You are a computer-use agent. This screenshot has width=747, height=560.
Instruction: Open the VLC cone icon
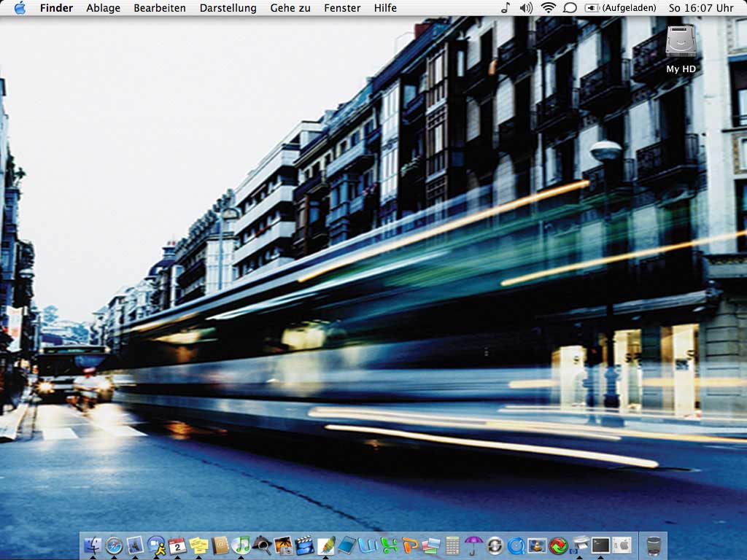[537, 545]
